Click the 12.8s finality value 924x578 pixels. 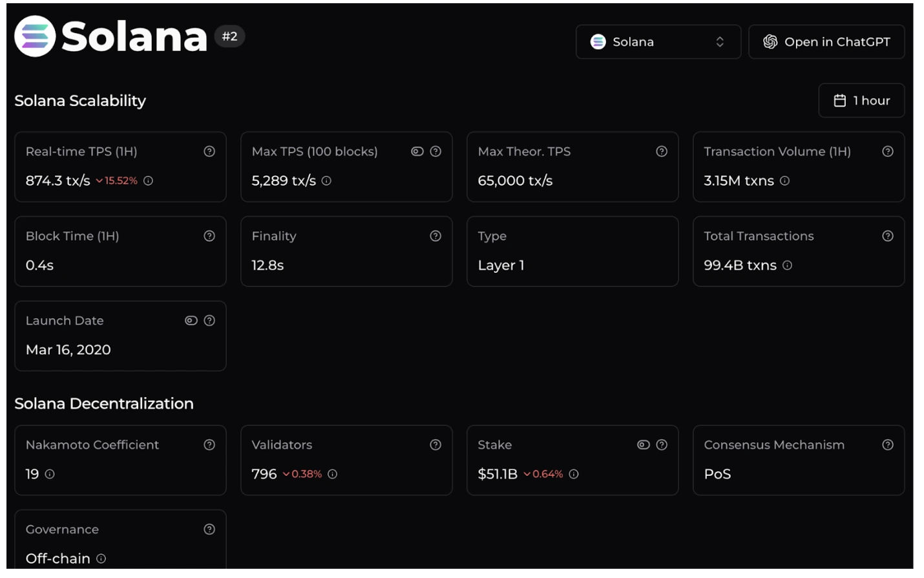point(268,265)
